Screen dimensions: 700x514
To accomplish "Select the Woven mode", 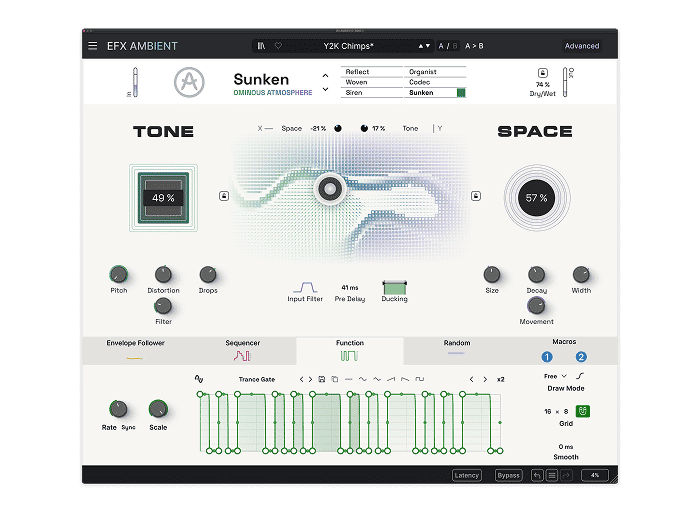I will [372, 82].
